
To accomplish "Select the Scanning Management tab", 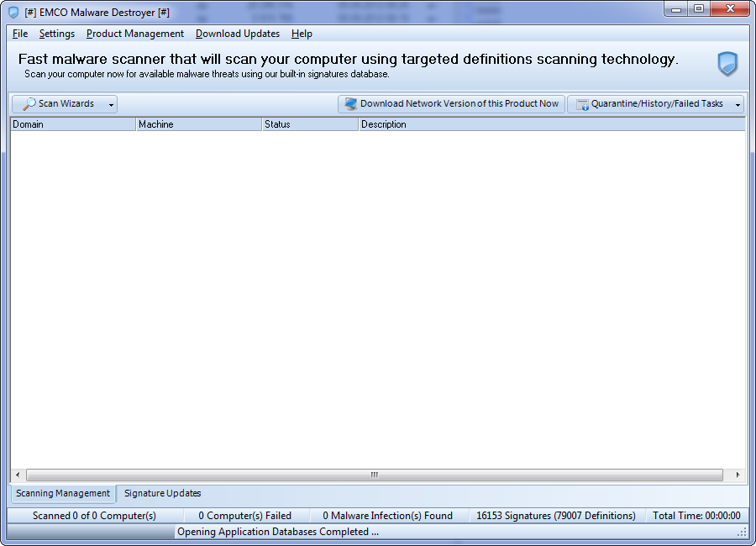I will click(63, 493).
